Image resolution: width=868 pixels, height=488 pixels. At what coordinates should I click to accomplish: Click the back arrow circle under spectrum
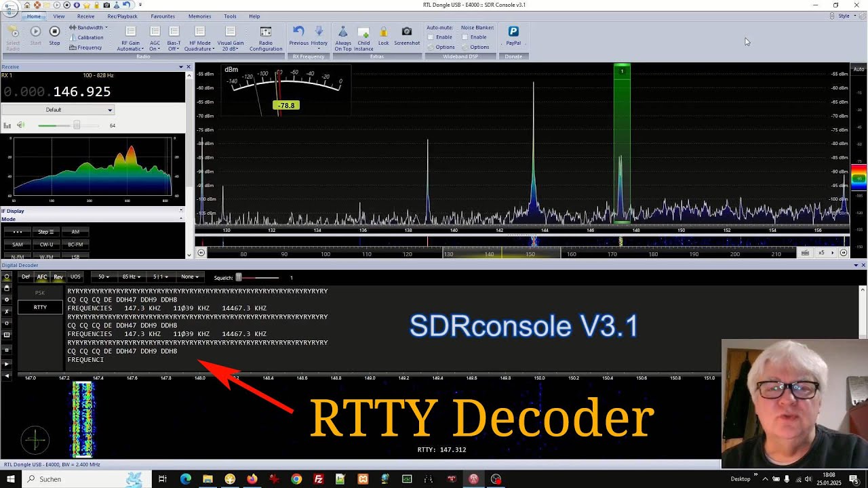201,253
